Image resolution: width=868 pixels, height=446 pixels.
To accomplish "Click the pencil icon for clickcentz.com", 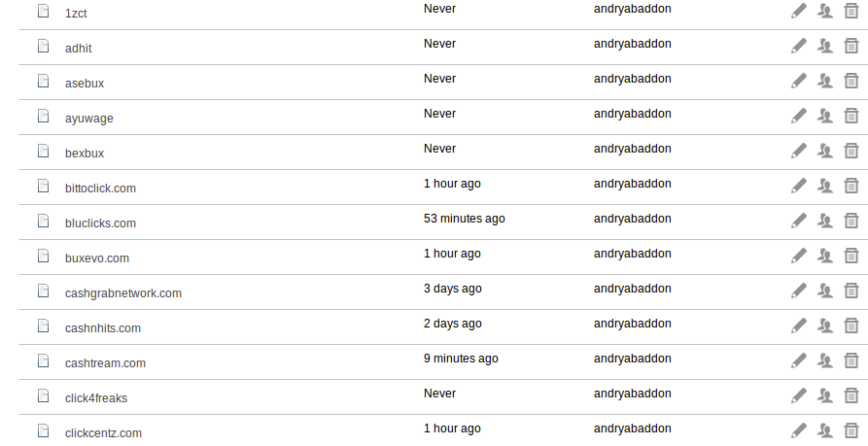I will (x=798, y=430).
